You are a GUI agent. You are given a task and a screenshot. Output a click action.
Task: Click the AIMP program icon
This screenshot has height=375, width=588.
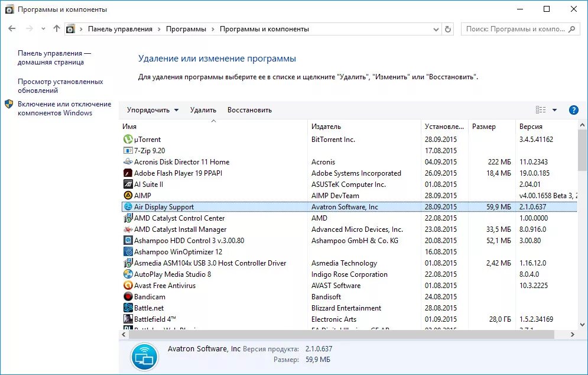[128, 196]
